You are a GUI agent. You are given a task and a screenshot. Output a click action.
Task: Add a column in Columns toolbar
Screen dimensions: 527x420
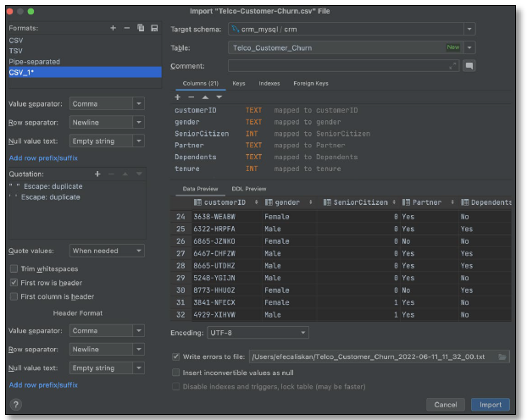[177, 97]
